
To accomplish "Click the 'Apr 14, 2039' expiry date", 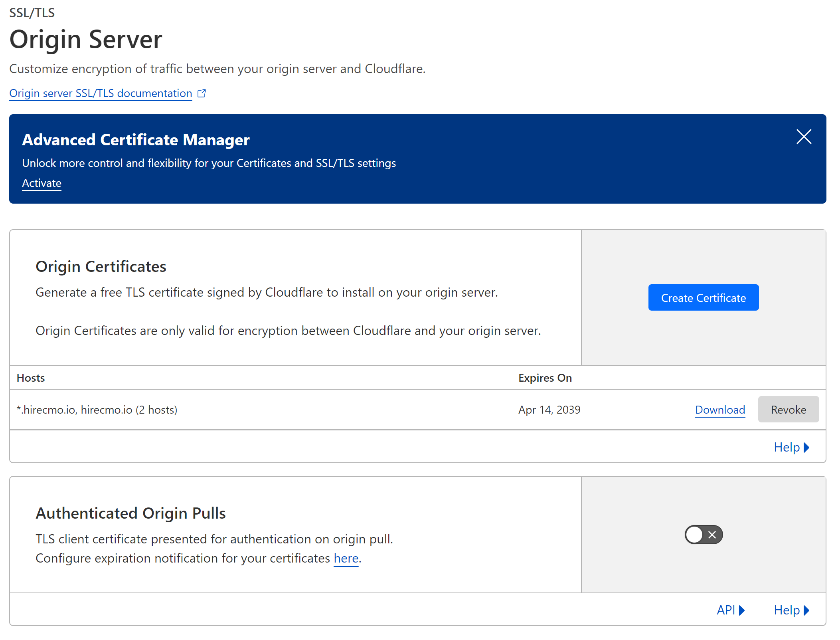I will click(549, 410).
